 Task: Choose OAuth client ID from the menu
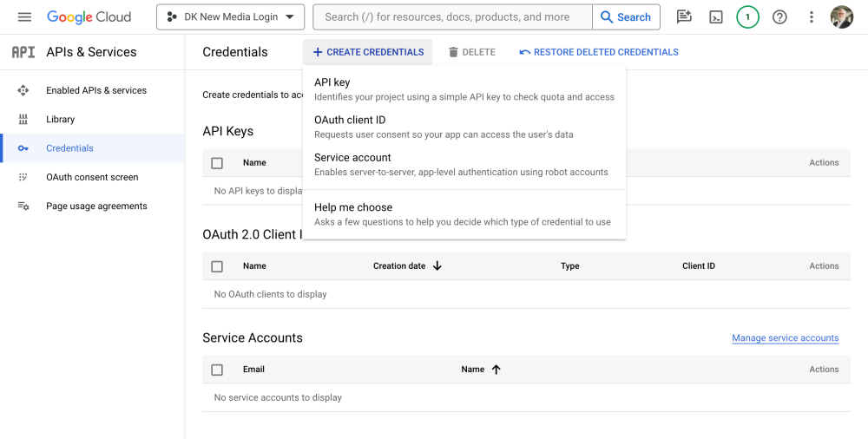[464, 127]
